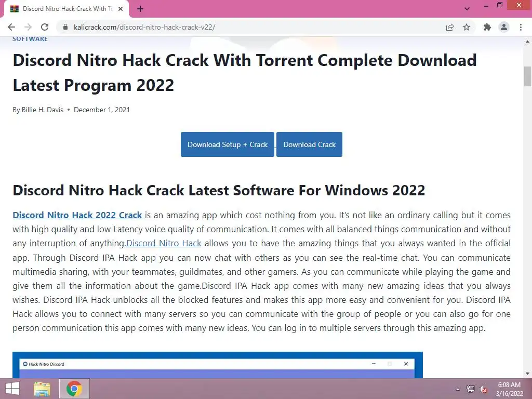Open the Windows Start menu

pyautogui.click(x=12, y=389)
